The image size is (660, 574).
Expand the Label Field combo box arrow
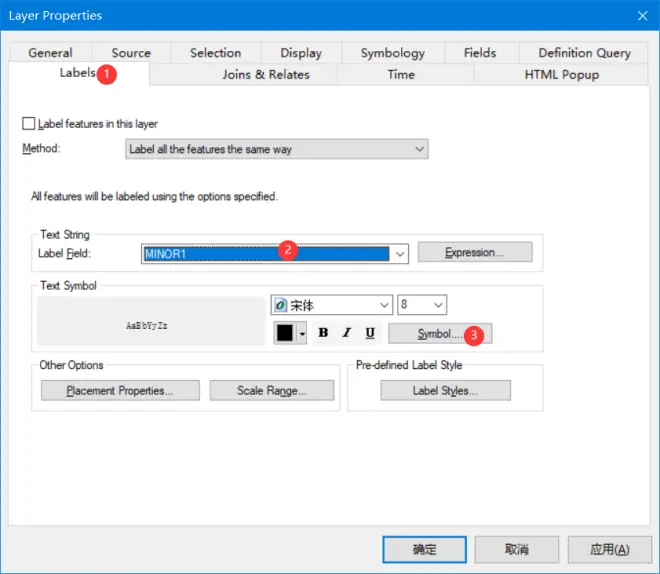(400, 254)
